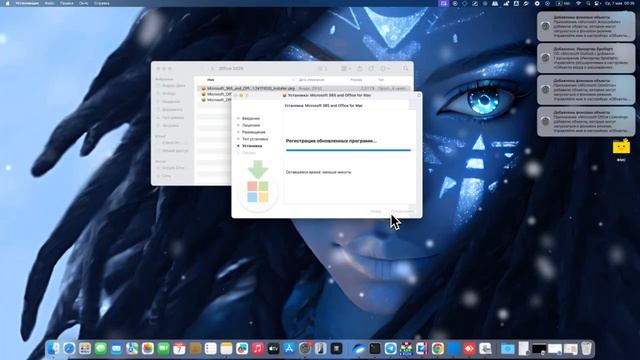This screenshot has height=360, width=640.
Task: Click the Продолжить button in installer
Action: tap(402, 211)
